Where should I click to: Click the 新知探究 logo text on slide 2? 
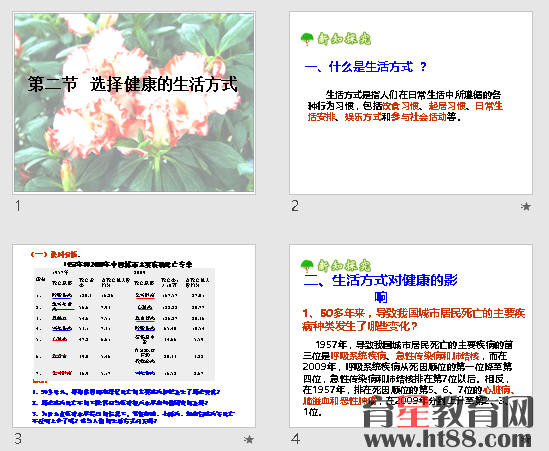(344, 39)
